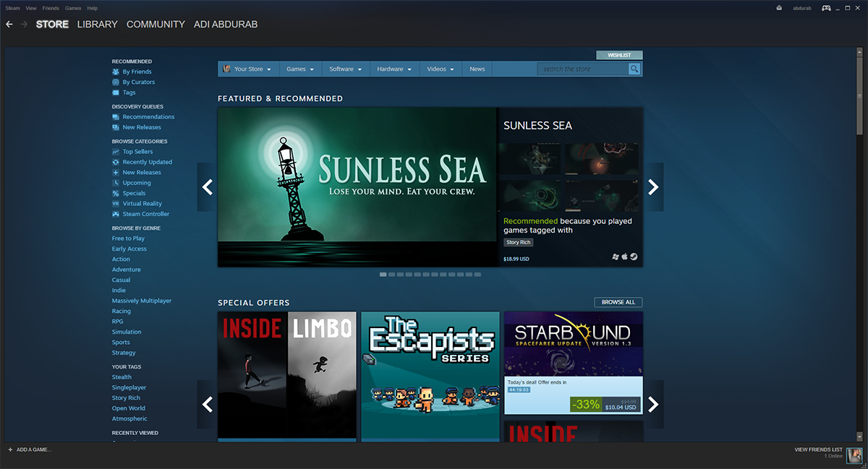The width and height of the screenshot is (868, 469).
Task: Select the first carousel page indicator
Action: [x=383, y=275]
